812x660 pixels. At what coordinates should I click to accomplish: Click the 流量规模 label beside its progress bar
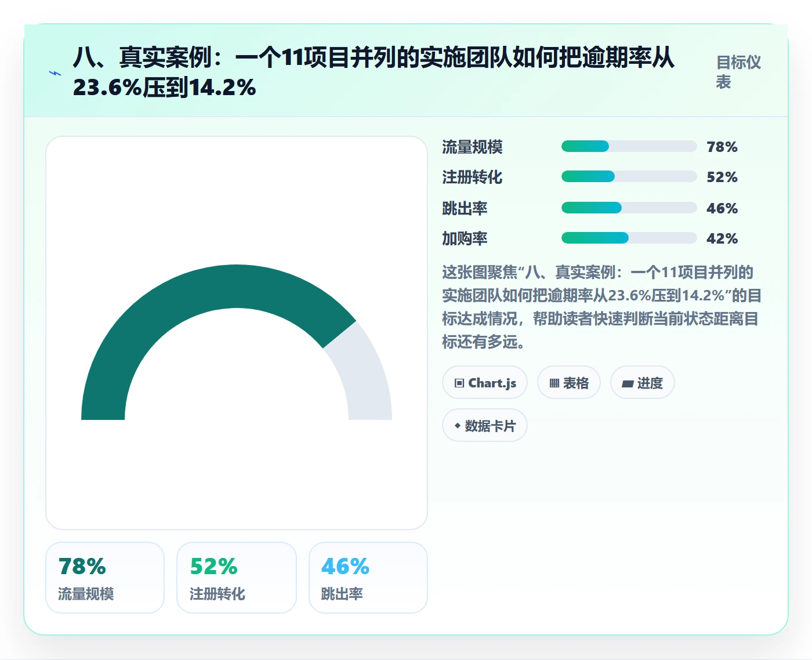tap(472, 147)
